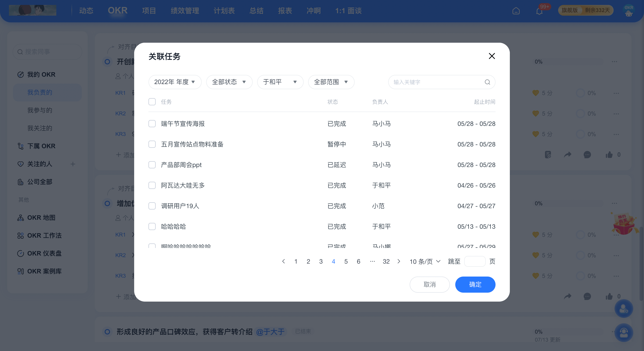Click the 搜索同事 search box
Image resolution: width=644 pixels, height=351 pixels.
coord(47,52)
